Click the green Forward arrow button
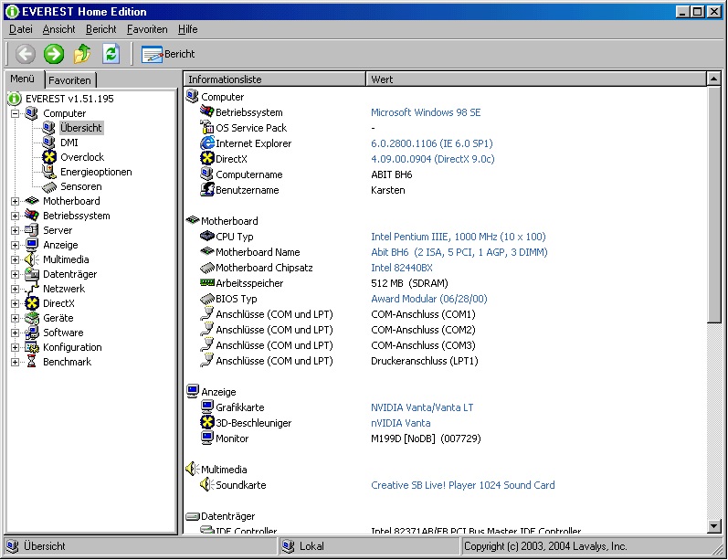Screen dimensions: 728x560 (54, 54)
